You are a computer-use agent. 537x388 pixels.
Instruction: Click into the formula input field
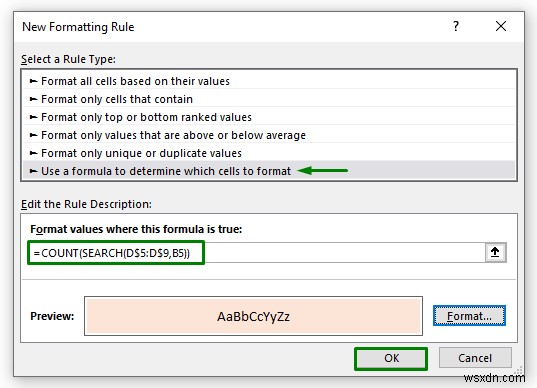click(256, 253)
